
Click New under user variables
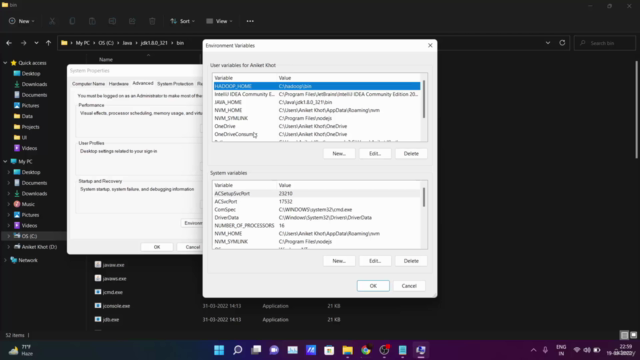pyautogui.click(x=339, y=153)
